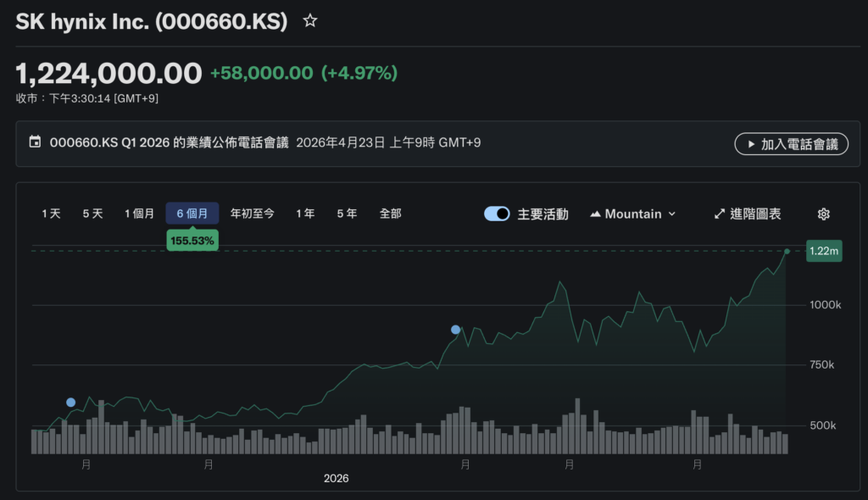Show the 5 year price range
This screenshot has height=500, width=868.
click(347, 214)
